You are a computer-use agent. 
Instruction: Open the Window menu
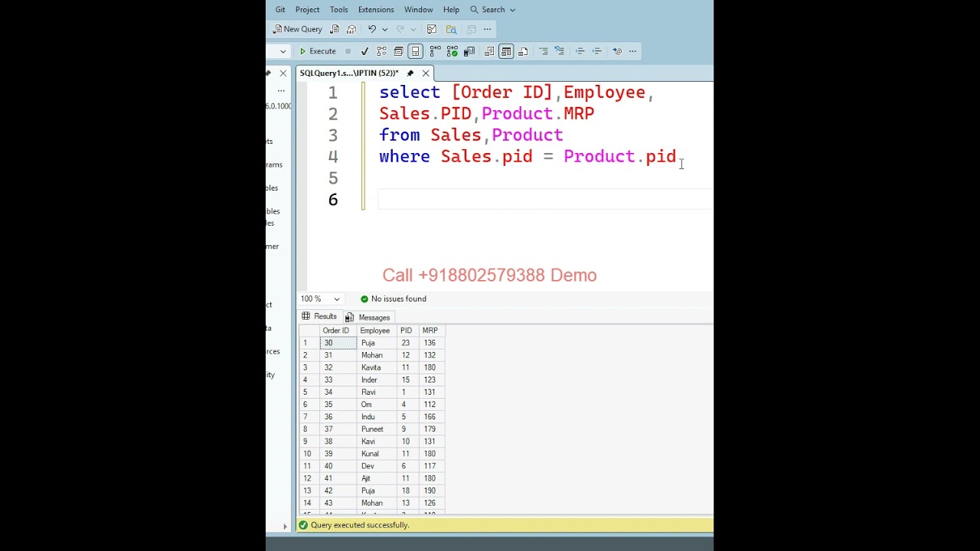(x=419, y=10)
